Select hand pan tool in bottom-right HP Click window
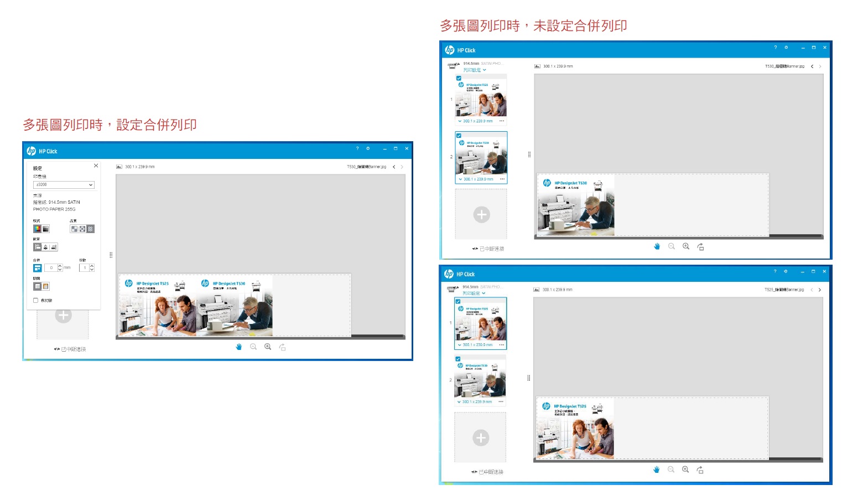 click(x=656, y=470)
